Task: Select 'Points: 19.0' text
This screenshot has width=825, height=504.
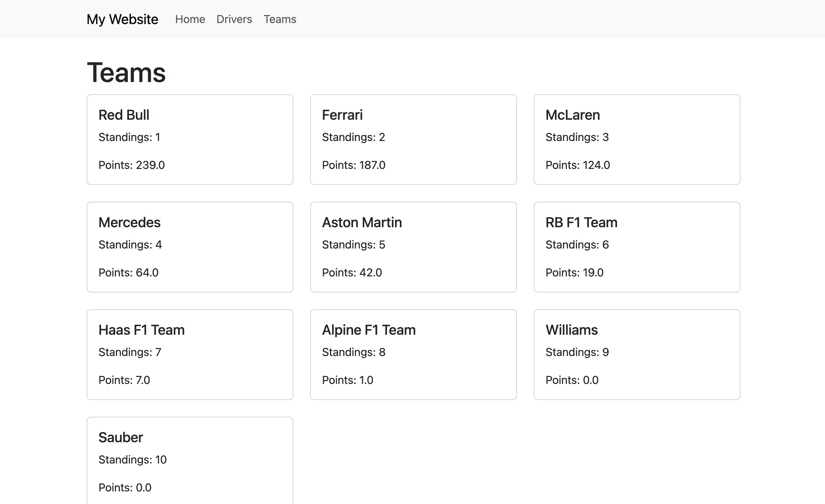Action: click(x=574, y=273)
